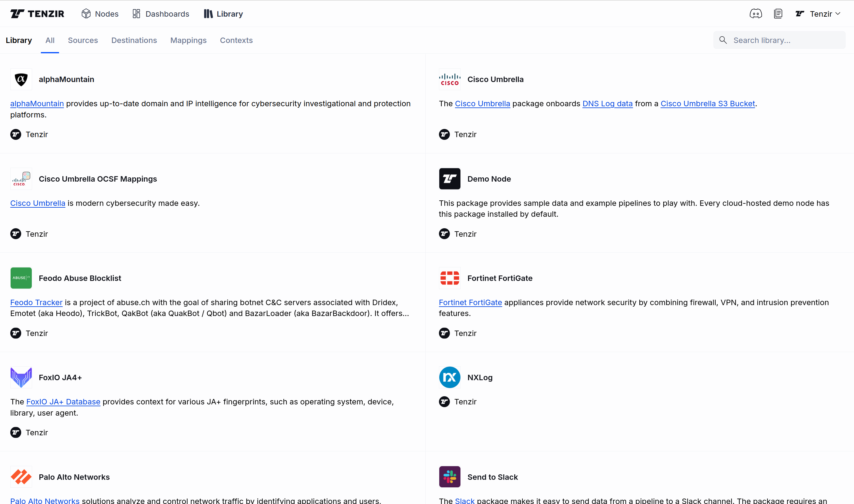Switch to the Sources tab

[83, 41]
